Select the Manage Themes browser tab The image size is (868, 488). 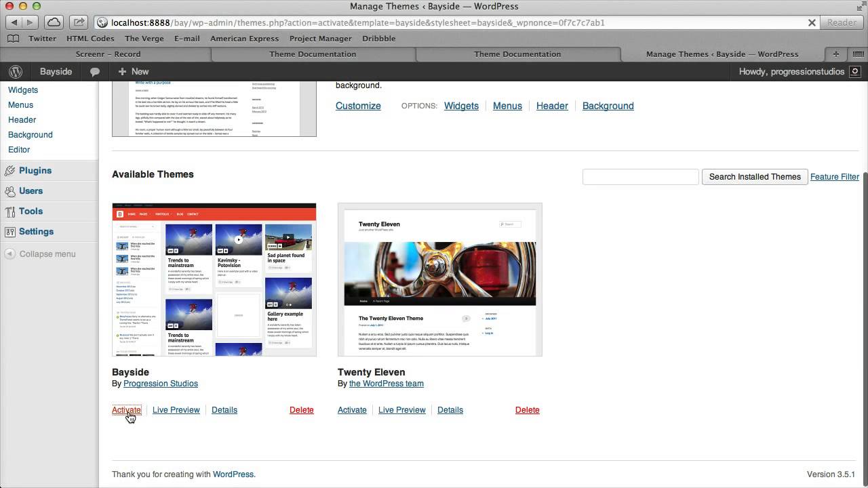722,54
